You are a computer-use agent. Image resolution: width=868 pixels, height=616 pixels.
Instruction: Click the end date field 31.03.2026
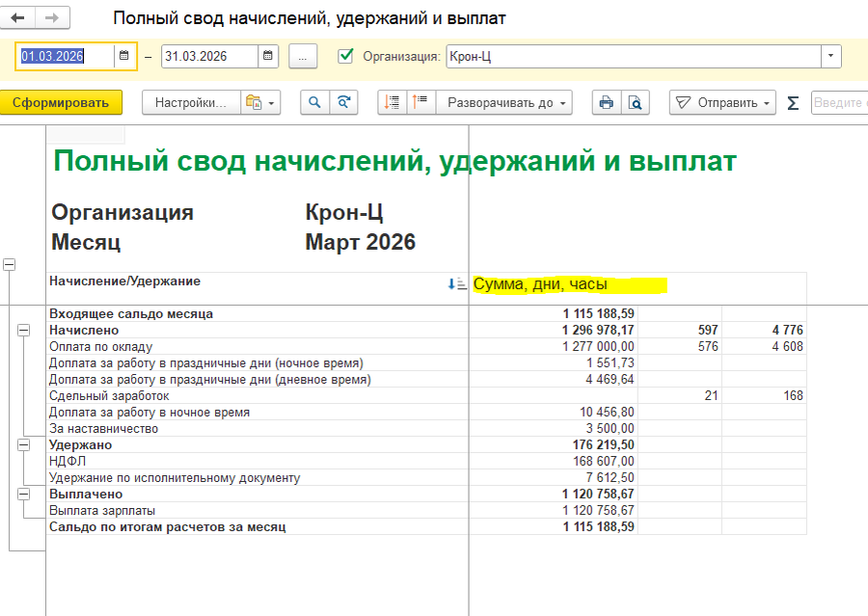210,56
